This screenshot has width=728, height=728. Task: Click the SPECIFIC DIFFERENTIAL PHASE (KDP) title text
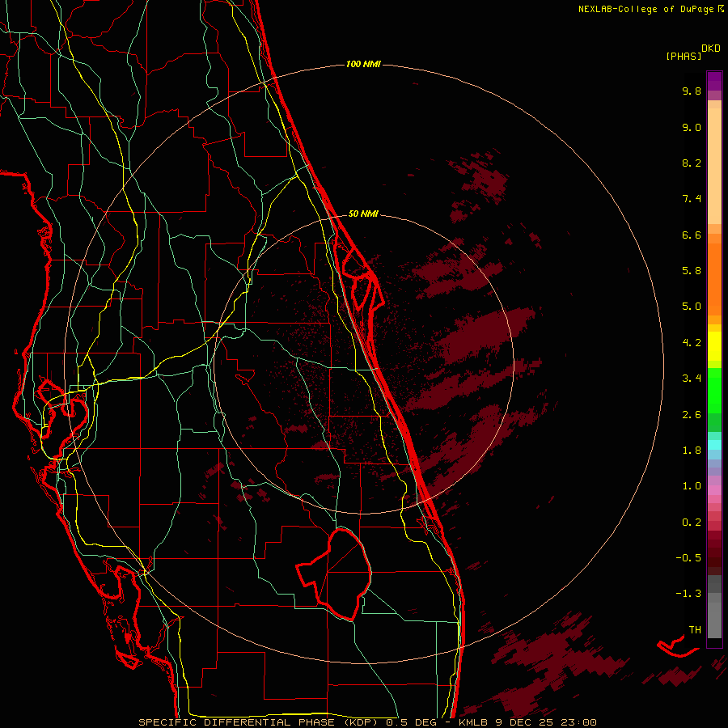[x=260, y=722]
